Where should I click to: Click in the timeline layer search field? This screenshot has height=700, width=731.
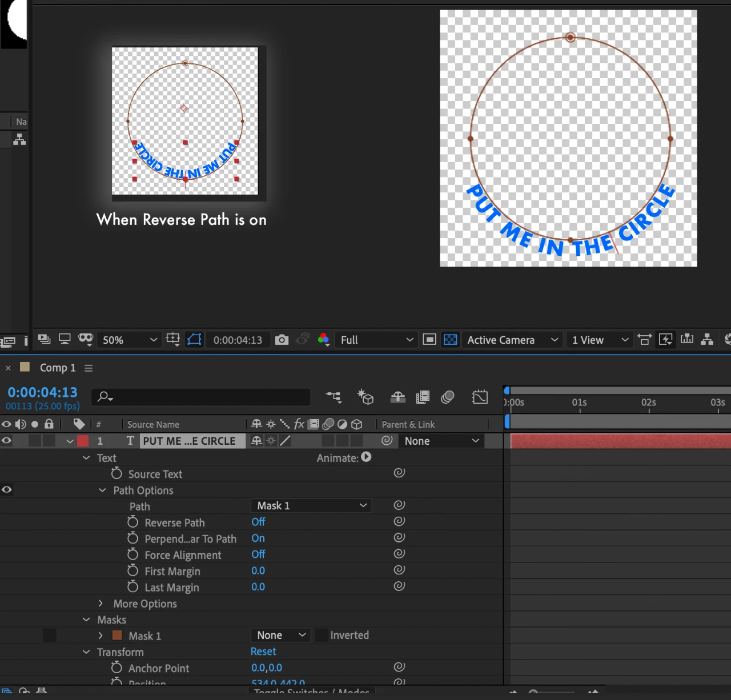(x=201, y=397)
